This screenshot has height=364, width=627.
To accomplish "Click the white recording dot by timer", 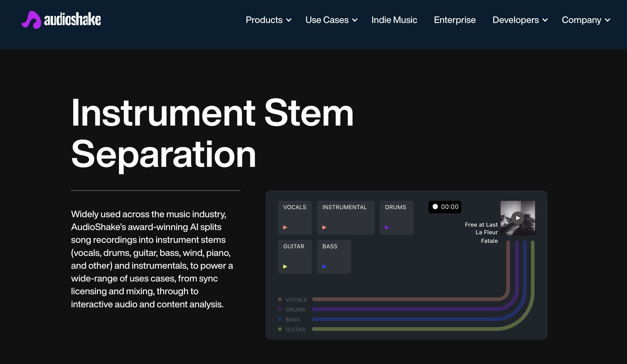I will (x=435, y=207).
